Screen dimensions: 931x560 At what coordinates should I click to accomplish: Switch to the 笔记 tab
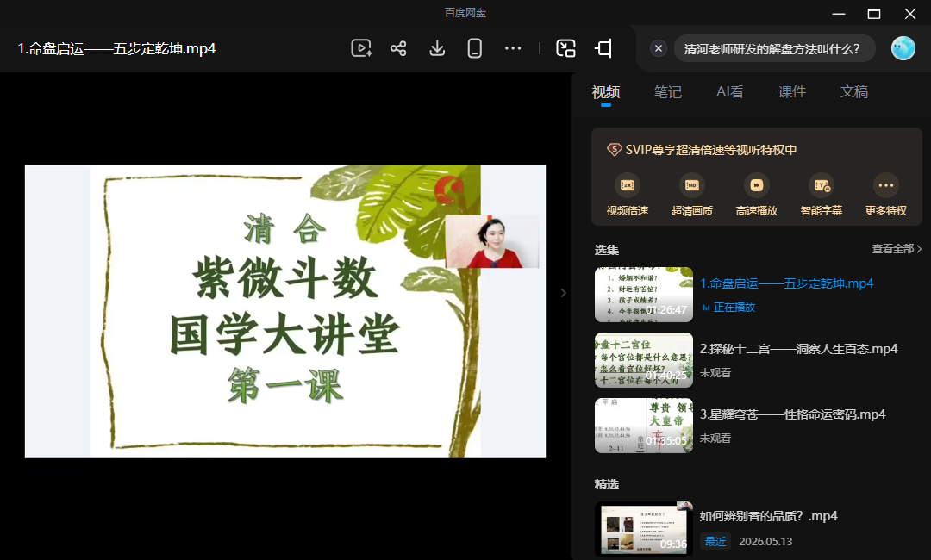point(667,92)
